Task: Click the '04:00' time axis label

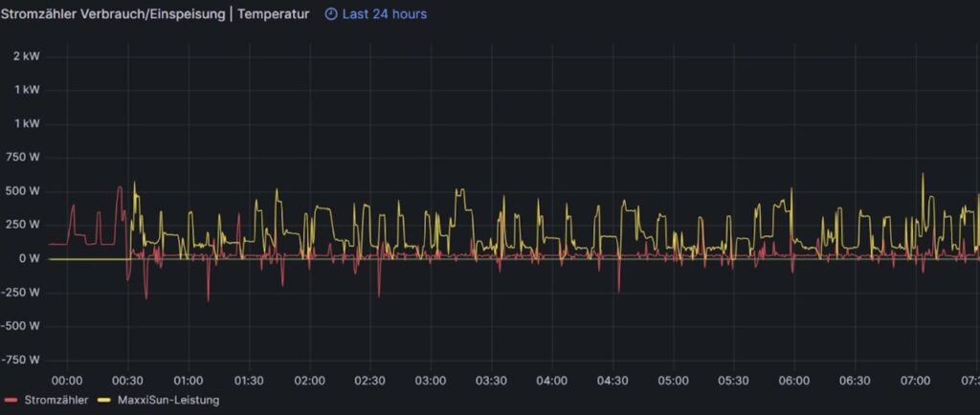Action: pyautogui.click(x=552, y=381)
